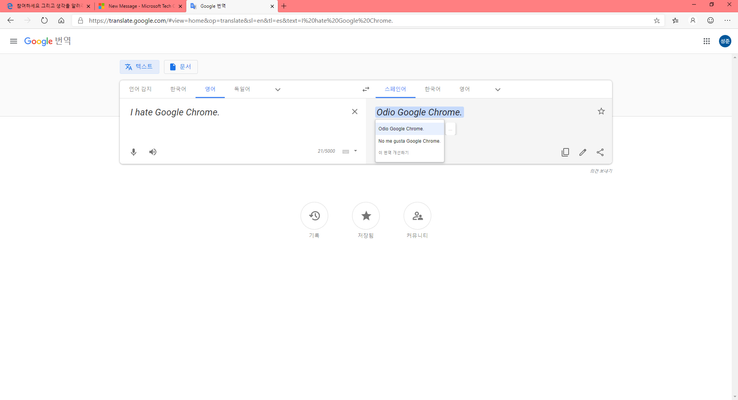Select 영어 as the source language
738x400 pixels.
tap(210, 89)
